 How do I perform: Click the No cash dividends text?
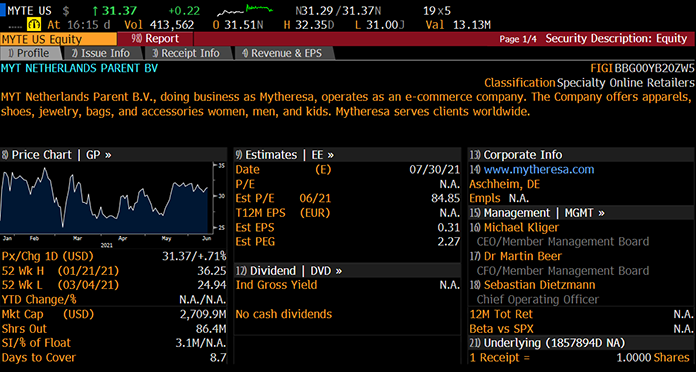pyautogui.click(x=284, y=315)
